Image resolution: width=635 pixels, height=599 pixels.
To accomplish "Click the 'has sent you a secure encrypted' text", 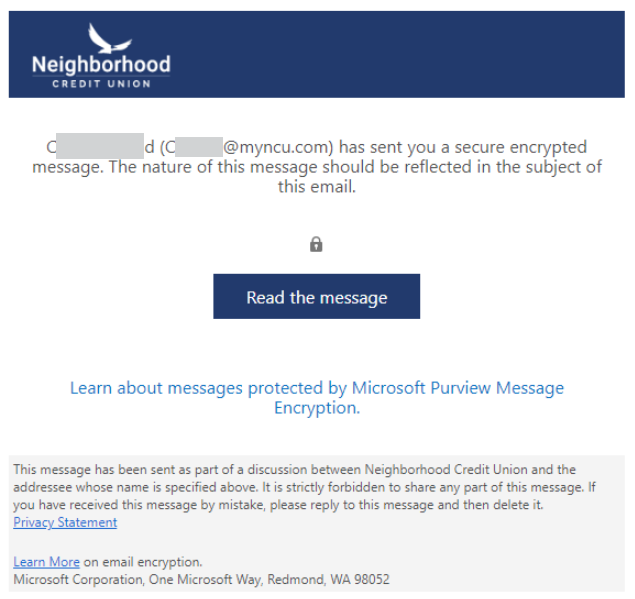I will pos(463,147).
